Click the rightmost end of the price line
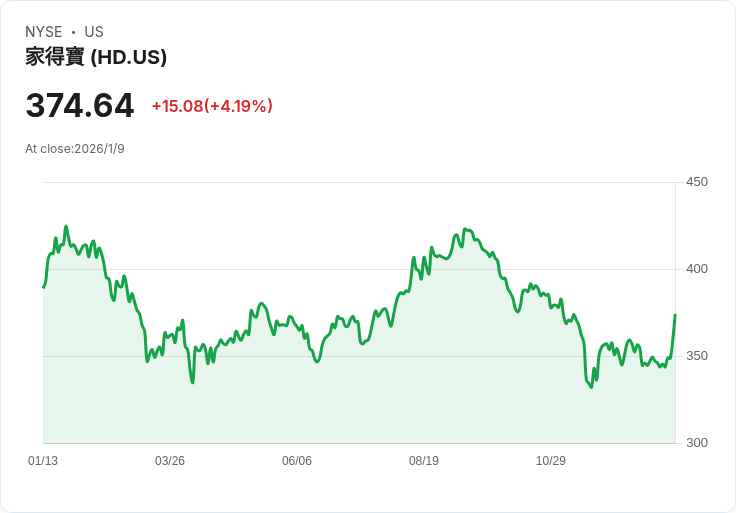The width and height of the screenshot is (736, 513). click(675, 315)
